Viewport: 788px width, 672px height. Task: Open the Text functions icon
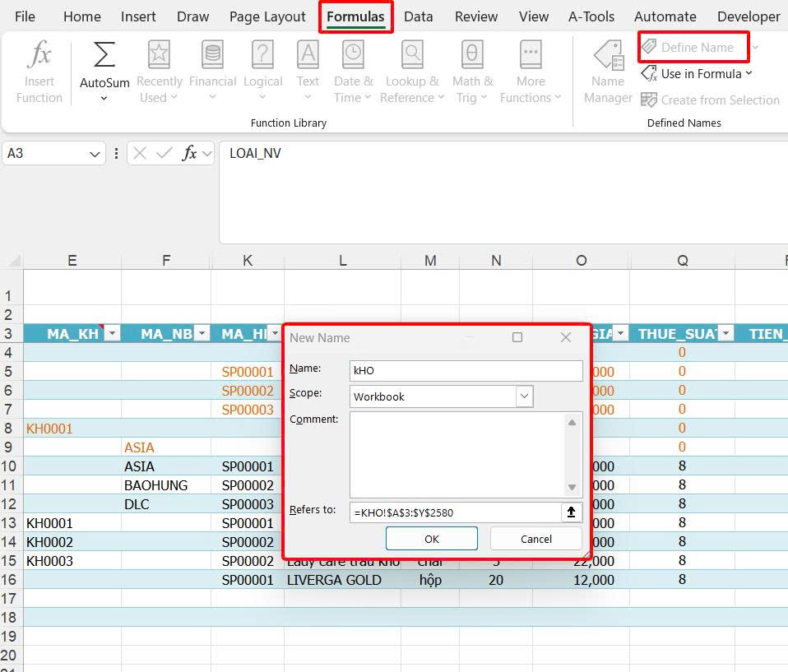(x=308, y=56)
